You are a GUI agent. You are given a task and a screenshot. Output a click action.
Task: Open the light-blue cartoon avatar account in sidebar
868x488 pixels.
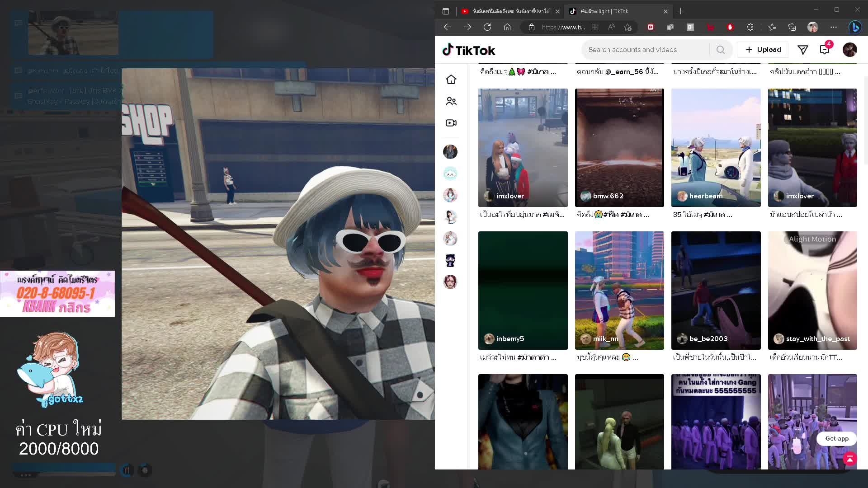tap(450, 174)
